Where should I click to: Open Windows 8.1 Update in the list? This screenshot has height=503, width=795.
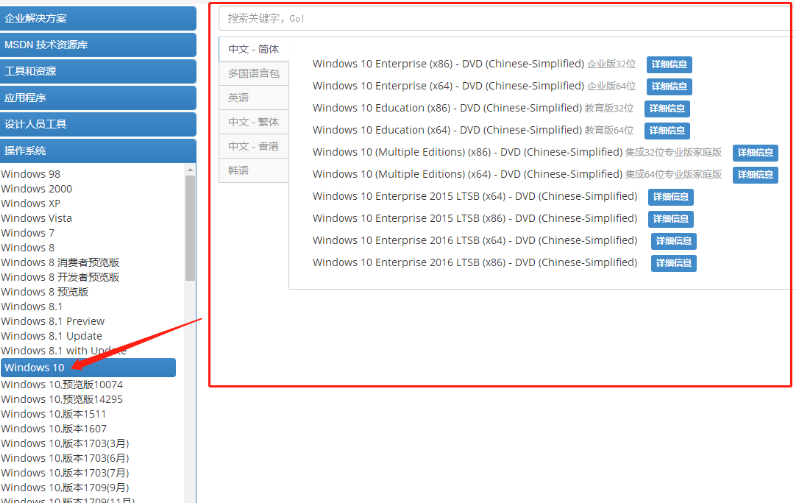tap(52, 336)
